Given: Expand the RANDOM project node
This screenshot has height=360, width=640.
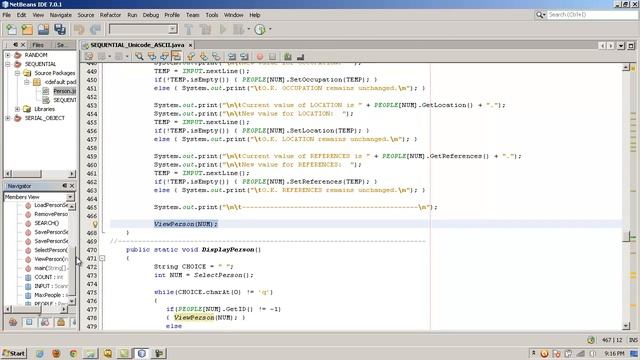Looking at the screenshot, I should [8, 55].
